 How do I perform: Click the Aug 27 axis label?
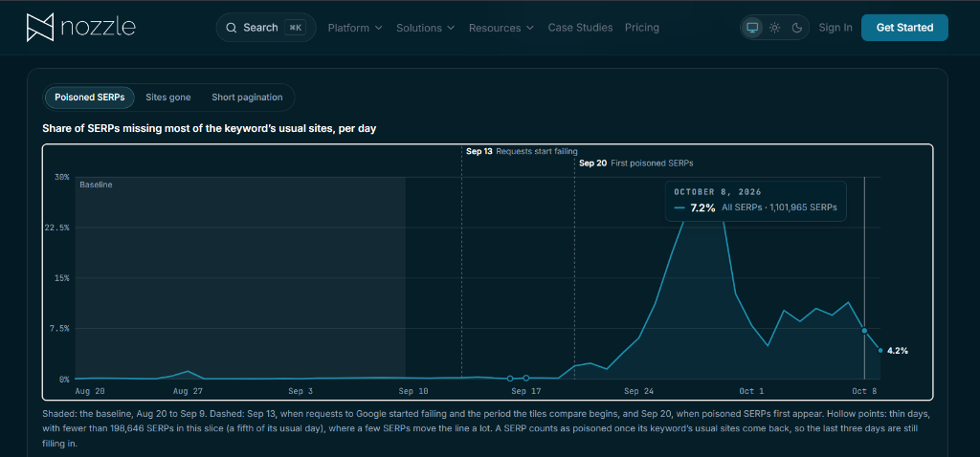coord(189,391)
